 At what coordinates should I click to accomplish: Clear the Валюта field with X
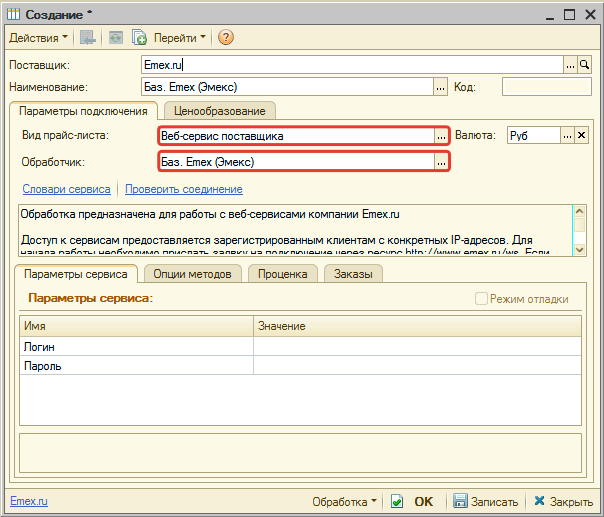coord(582,136)
